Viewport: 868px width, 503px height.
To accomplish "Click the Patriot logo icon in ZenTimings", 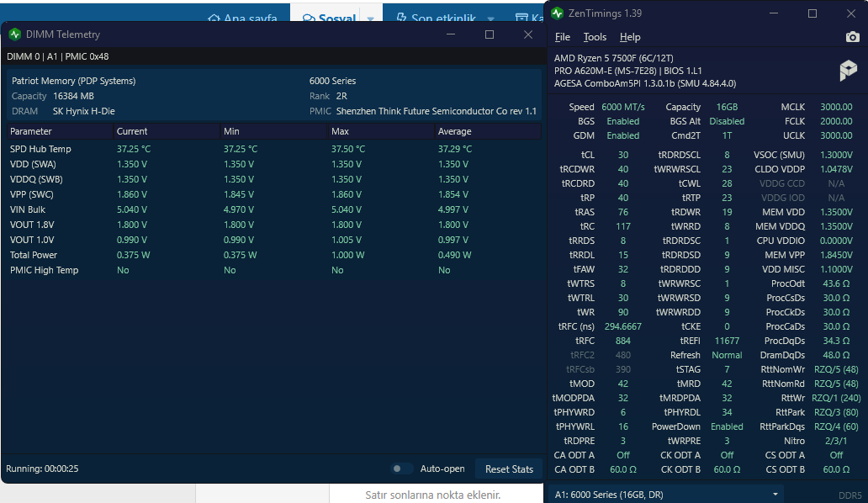I will [848, 71].
